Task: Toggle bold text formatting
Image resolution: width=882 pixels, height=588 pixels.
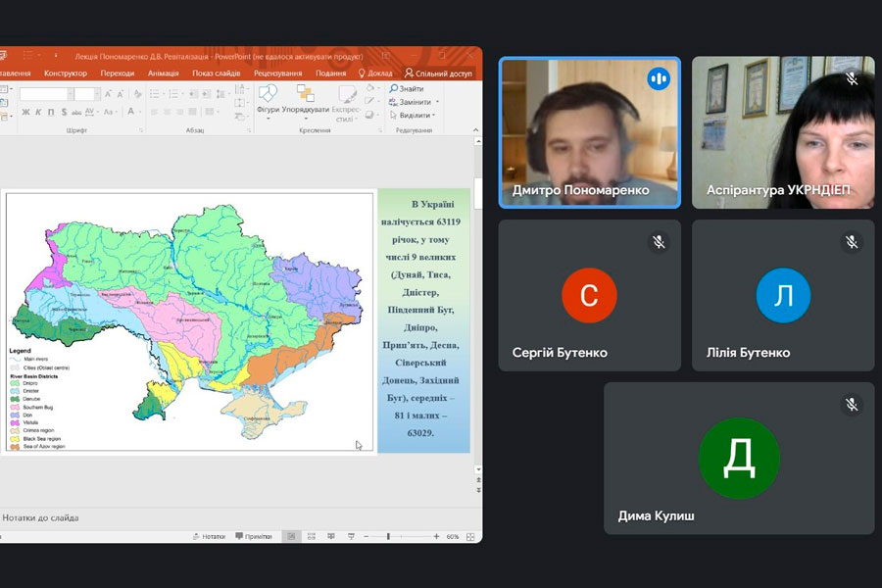Action: click(x=26, y=112)
